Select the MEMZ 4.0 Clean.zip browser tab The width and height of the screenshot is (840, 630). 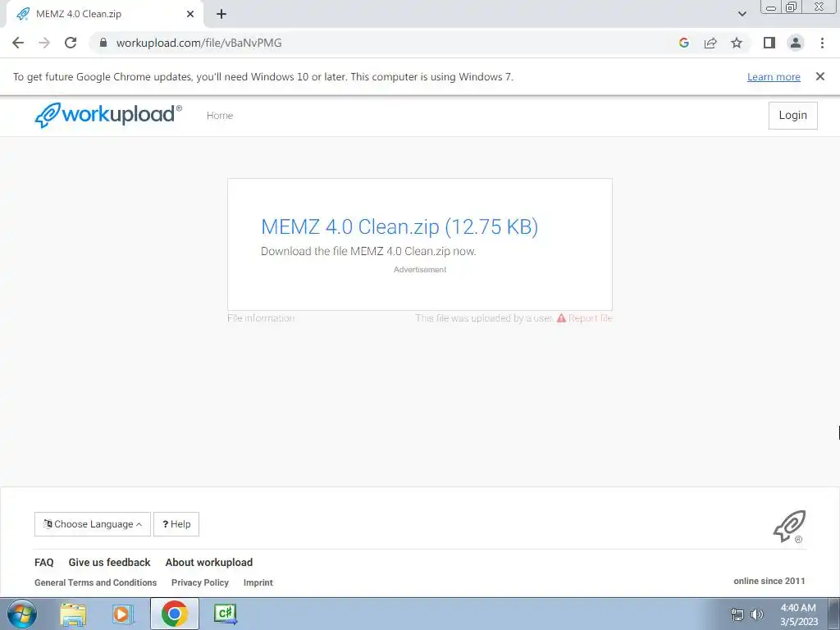coord(105,14)
